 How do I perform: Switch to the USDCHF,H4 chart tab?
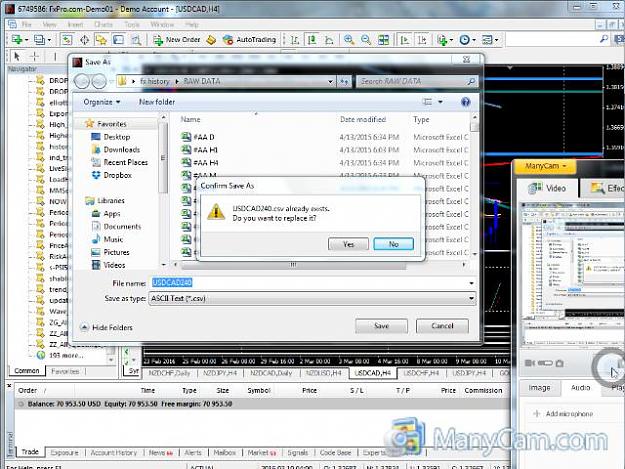(x=421, y=373)
